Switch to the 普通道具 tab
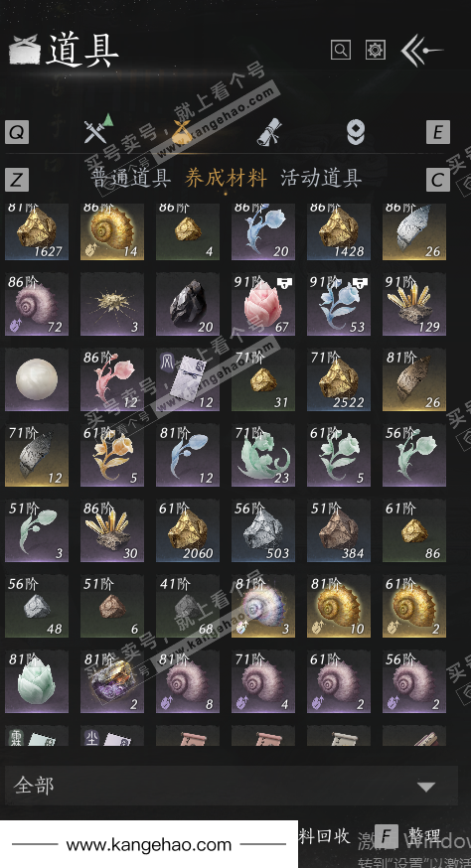471x868 pixels. [131, 178]
